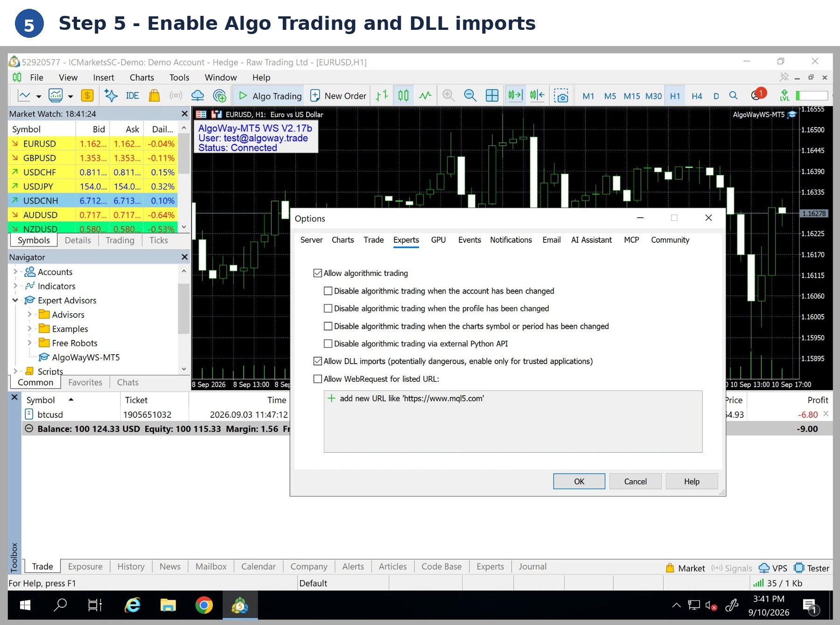
Task: Click the chart screenshot camera icon
Action: tap(561, 96)
